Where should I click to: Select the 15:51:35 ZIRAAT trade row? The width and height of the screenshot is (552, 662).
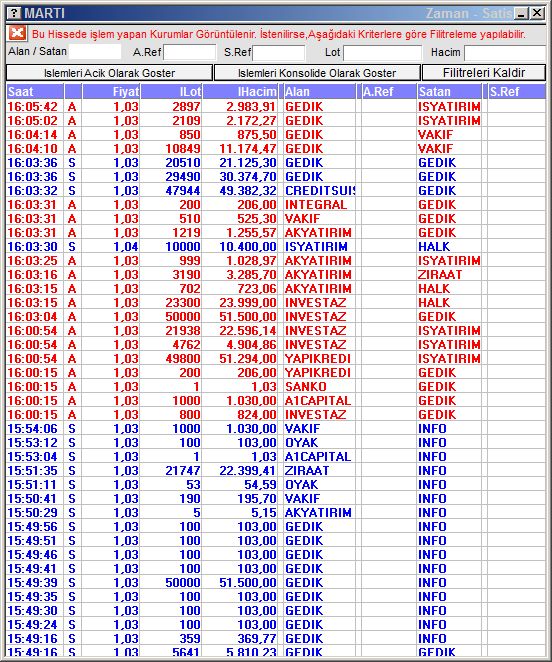tap(276, 470)
